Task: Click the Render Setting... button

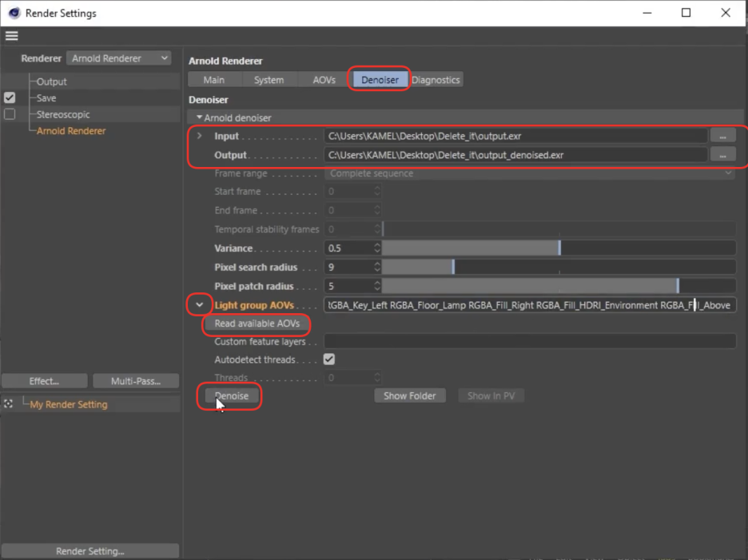Action: point(90,551)
